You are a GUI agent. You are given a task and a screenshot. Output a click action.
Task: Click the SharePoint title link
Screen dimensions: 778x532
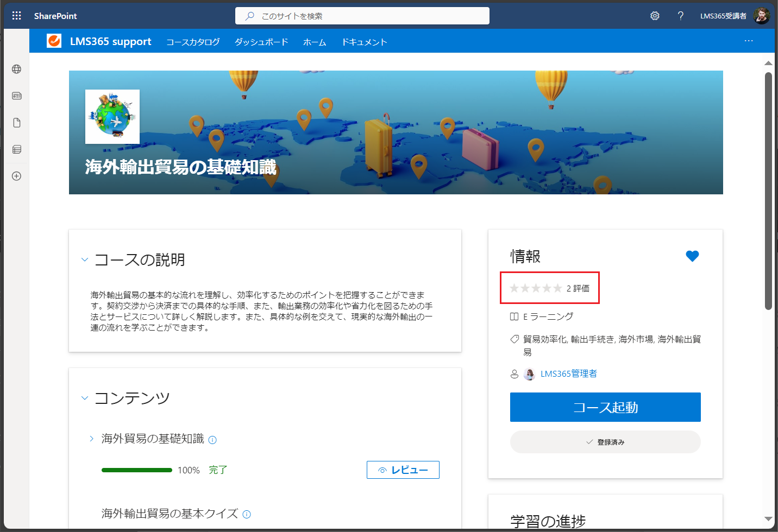55,16
